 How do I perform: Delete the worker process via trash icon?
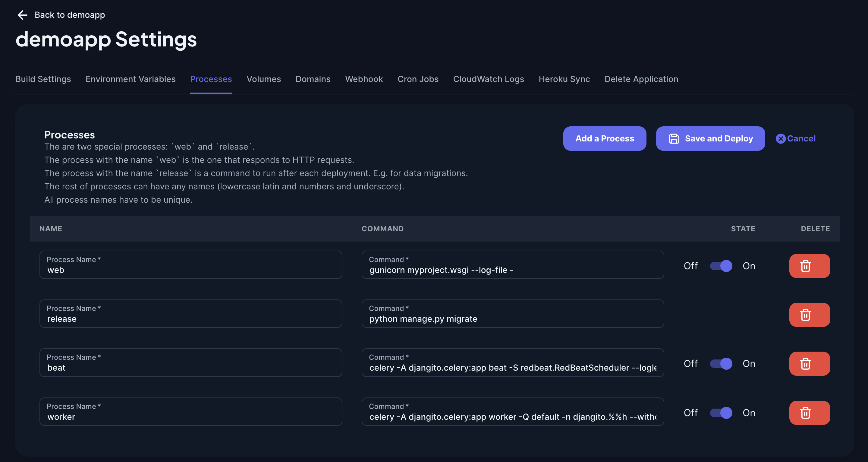click(x=809, y=413)
